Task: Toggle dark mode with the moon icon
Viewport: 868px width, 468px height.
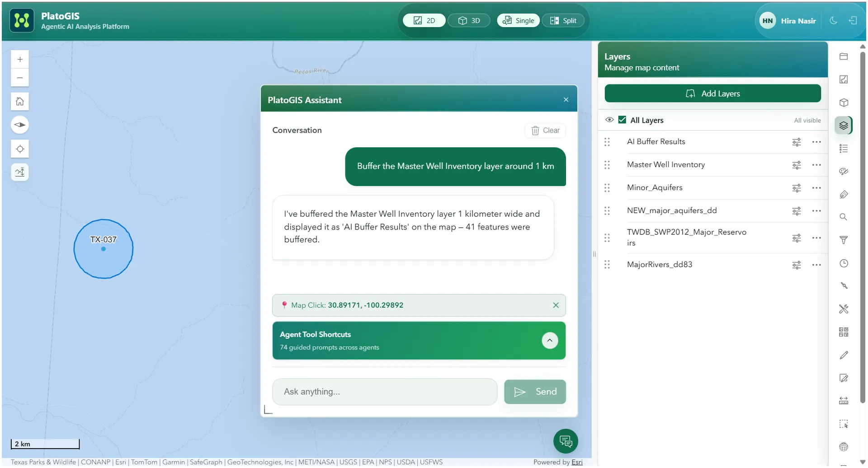Action: (834, 21)
